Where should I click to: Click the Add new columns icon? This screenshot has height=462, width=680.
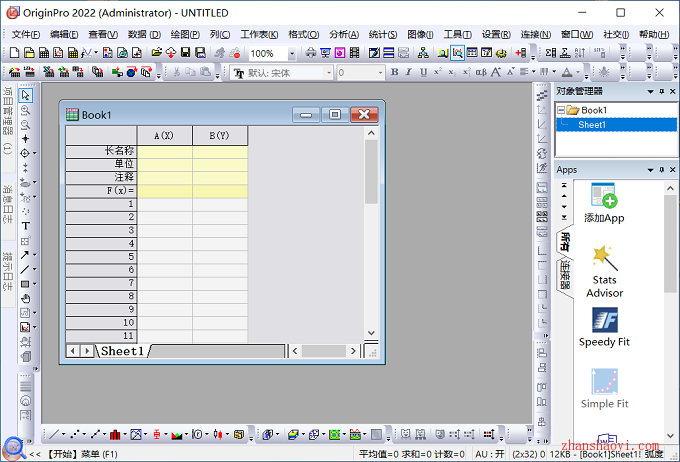pos(520,53)
